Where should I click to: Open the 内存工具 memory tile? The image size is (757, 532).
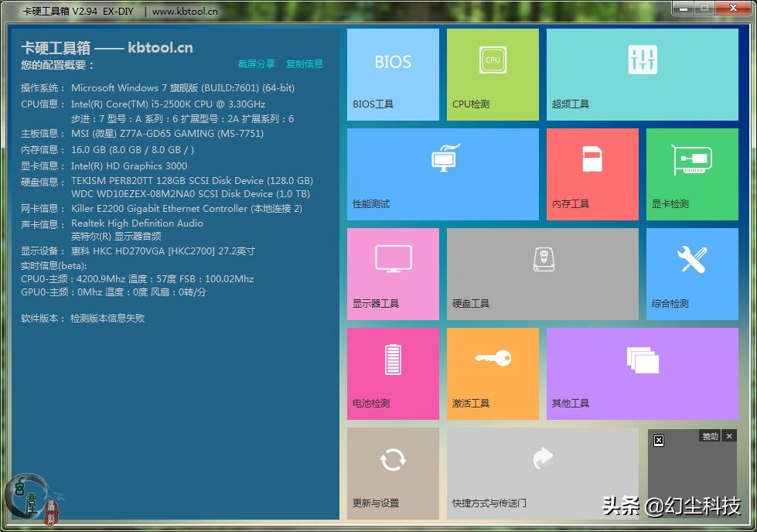click(592, 174)
